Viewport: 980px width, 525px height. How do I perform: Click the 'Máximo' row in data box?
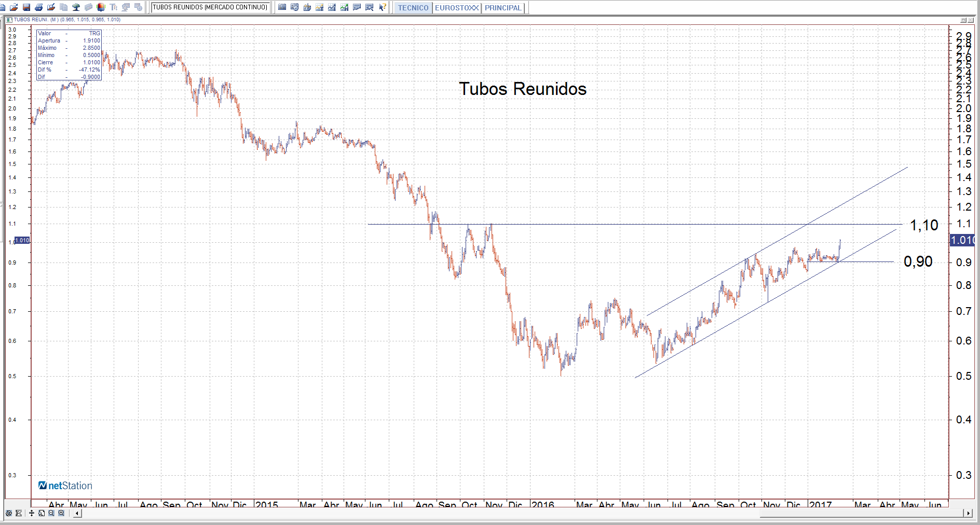(69, 48)
